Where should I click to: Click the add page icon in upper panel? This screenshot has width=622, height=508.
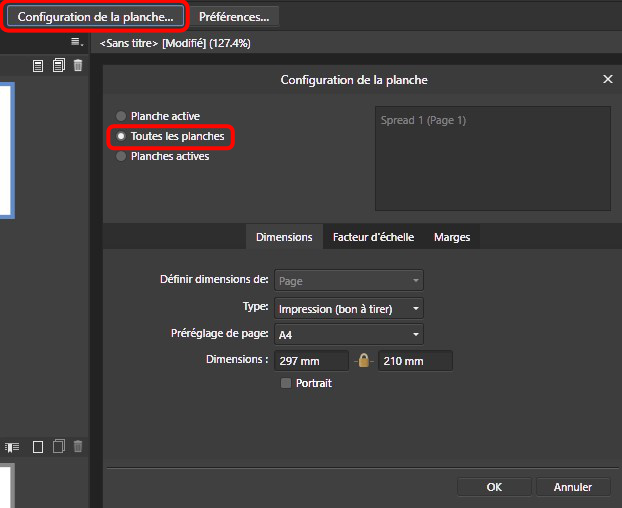coord(38,65)
